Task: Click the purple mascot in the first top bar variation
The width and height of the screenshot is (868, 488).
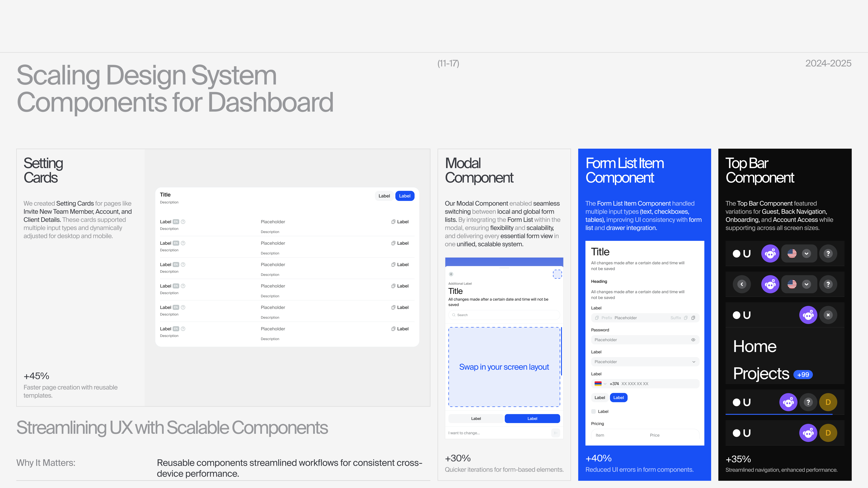Action: coord(770,254)
